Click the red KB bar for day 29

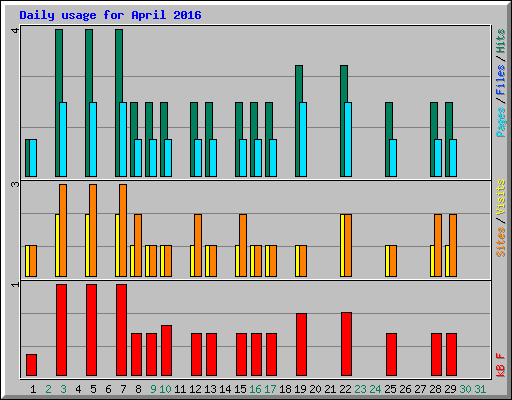pyautogui.click(x=451, y=354)
